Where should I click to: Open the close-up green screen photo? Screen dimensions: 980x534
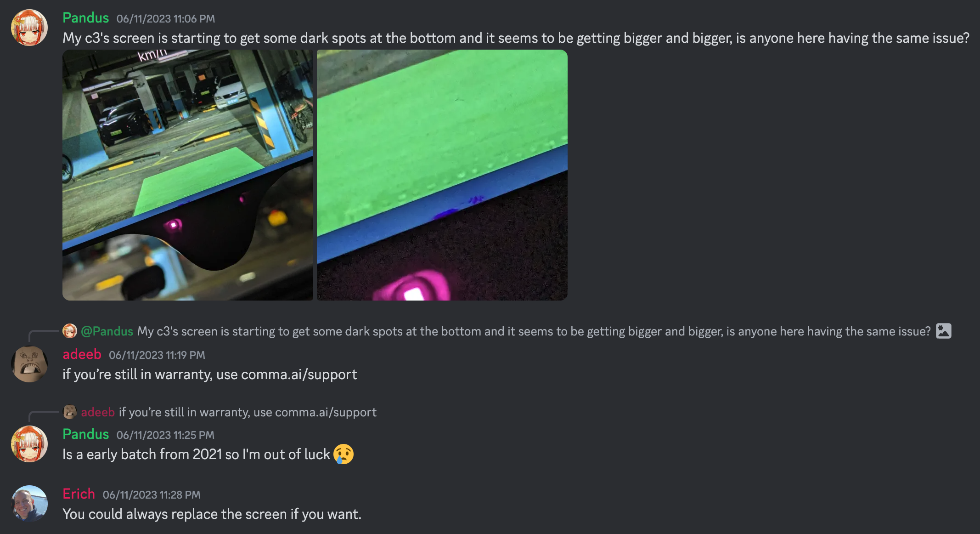[x=442, y=175]
